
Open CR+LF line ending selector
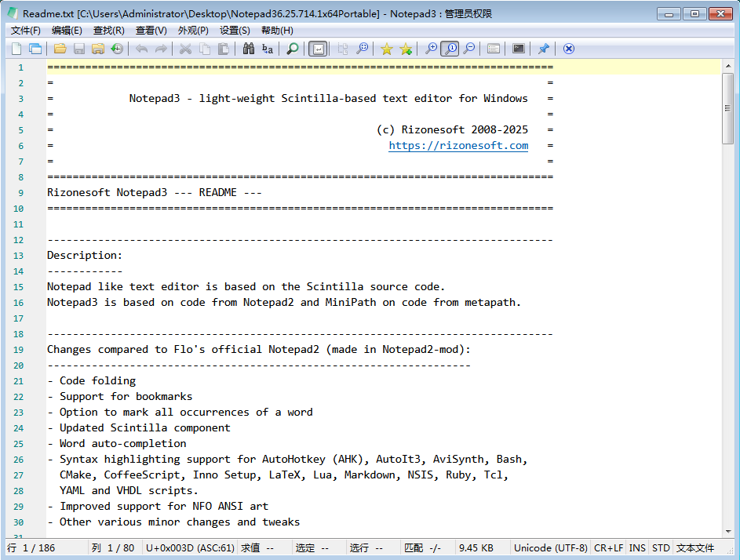(x=609, y=547)
